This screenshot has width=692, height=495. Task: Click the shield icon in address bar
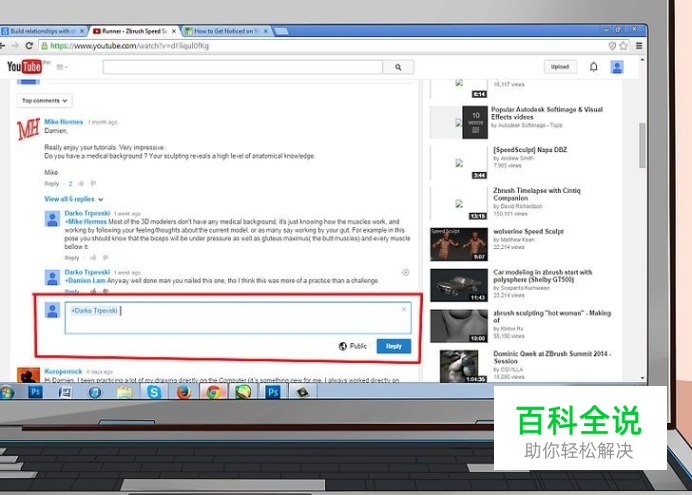[x=612, y=45]
